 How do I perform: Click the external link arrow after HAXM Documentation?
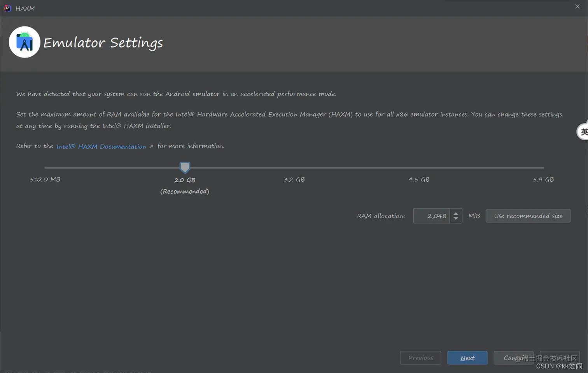(151, 146)
